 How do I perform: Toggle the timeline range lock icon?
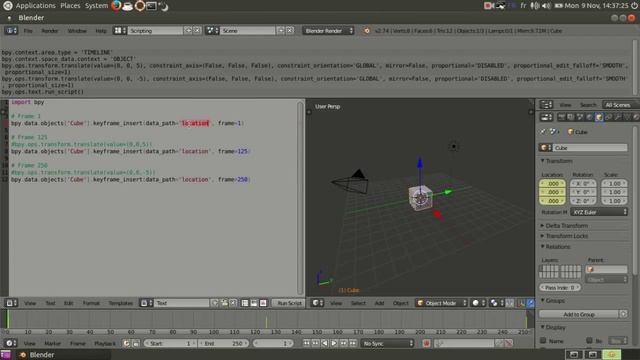click(136, 343)
